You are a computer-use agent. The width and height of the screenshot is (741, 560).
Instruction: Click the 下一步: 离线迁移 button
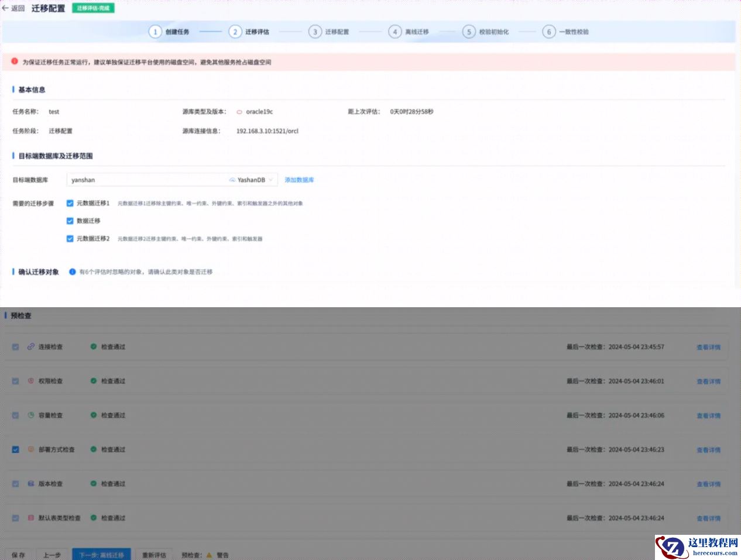(x=102, y=555)
